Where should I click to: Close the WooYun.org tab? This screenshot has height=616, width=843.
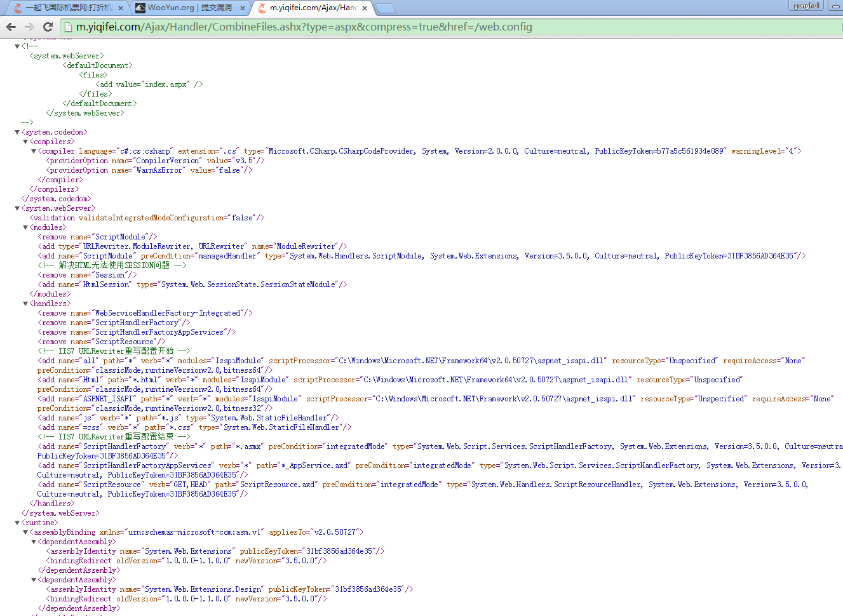coord(243,8)
